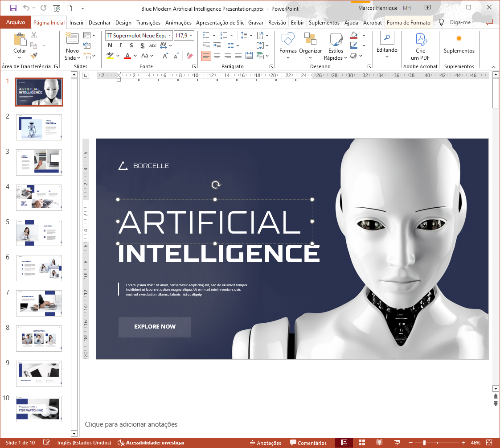Screen dimensions: 500x448
Task: Click the Comentários button in status bar
Action: click(308, 443)
